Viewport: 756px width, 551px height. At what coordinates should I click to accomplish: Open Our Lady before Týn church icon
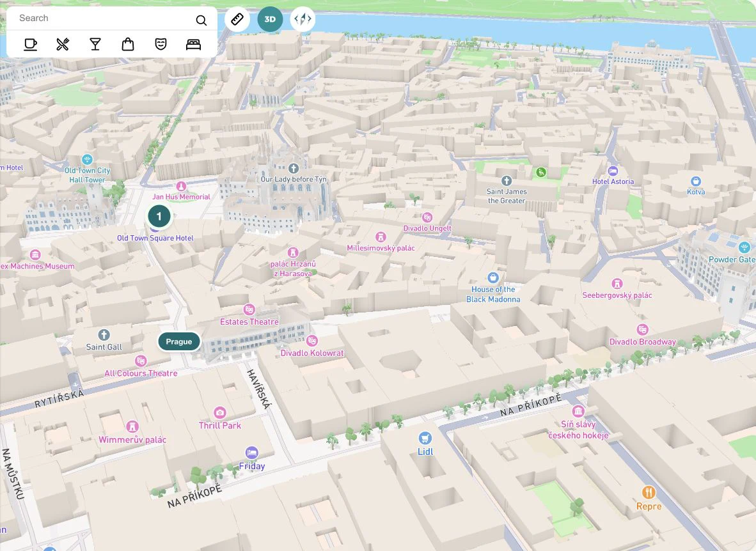(293, 168)
